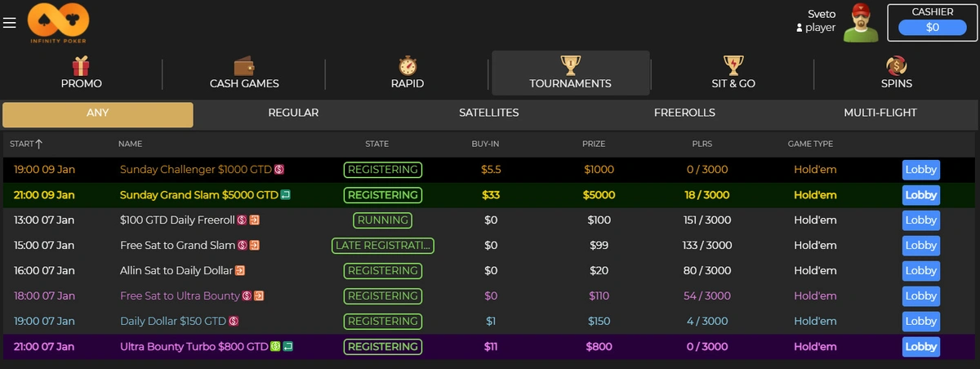
Task: Open the hamburger menu
Action: 10,23
